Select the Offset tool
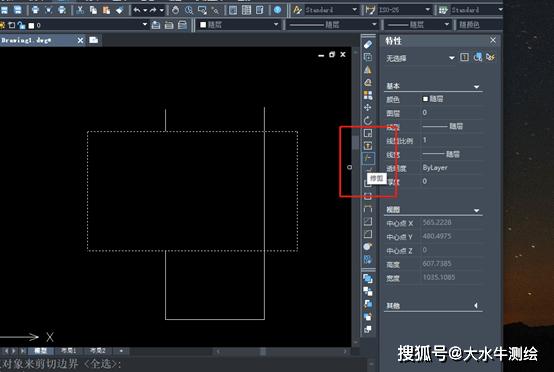Viewport: 554px width, 372px height. (x=368, y=83)
